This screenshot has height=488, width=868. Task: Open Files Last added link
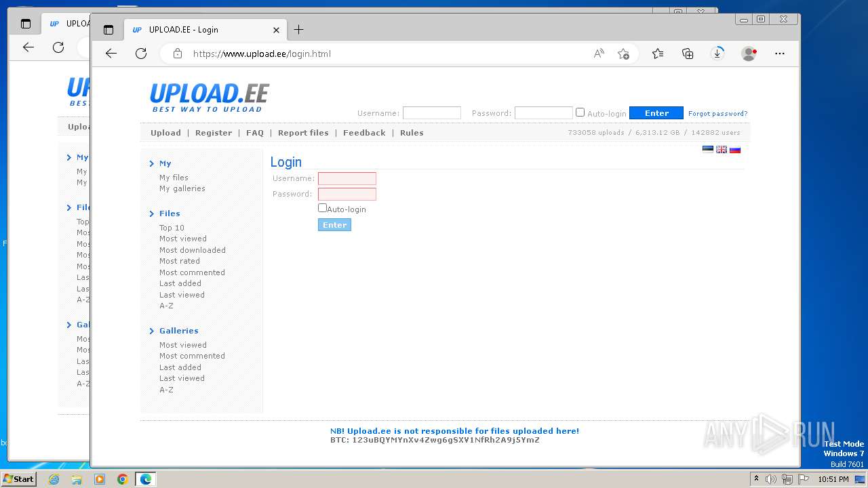coord(180,283)
